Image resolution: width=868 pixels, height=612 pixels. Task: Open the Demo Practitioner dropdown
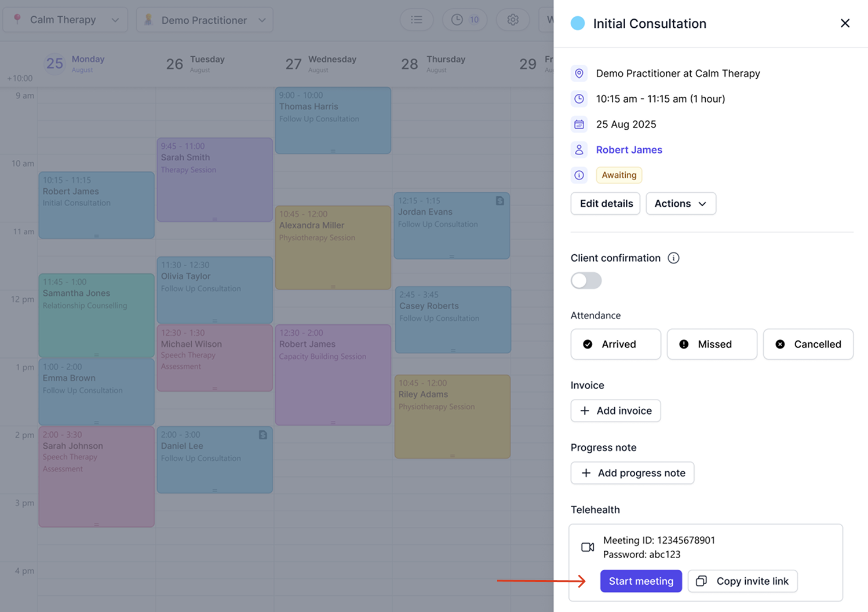pyautogui.click(x=205, y=20)
